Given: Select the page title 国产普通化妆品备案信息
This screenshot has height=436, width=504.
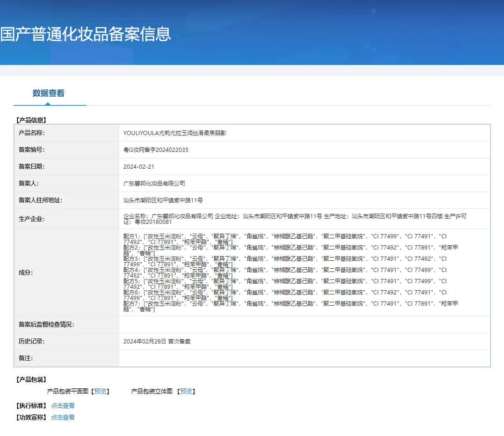Looking at the screenshot, I should tap(86, 34).
